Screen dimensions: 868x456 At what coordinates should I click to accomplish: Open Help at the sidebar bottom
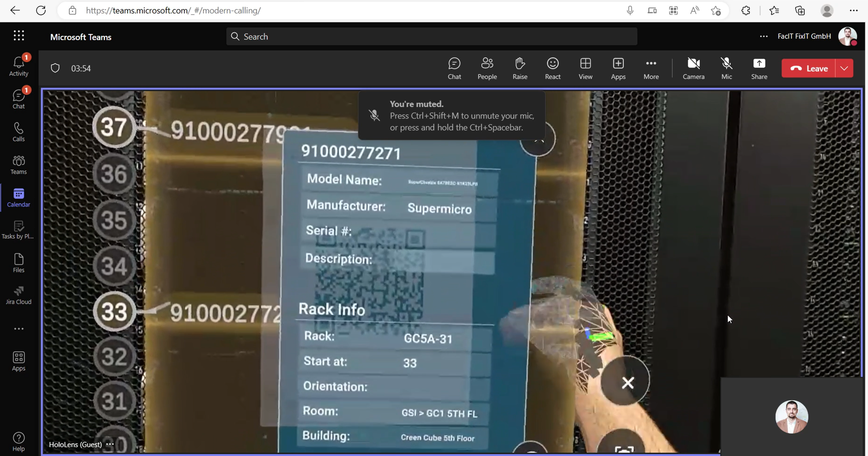tap(18, 442)
